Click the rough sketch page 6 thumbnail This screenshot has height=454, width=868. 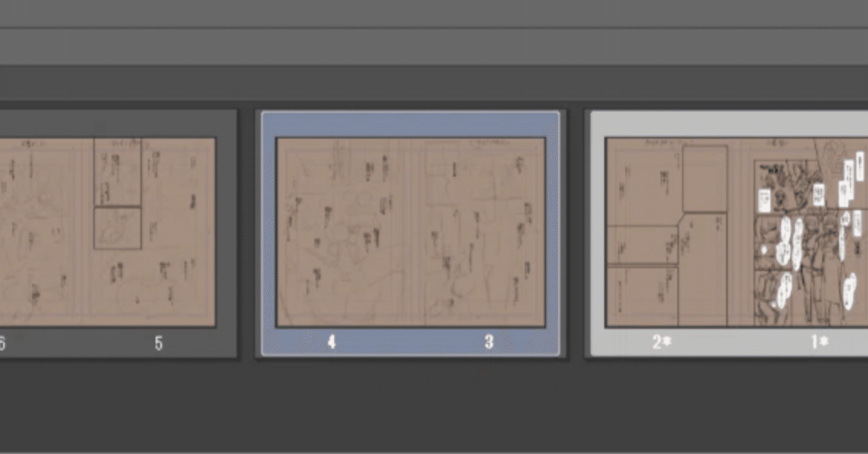tap(41, 232)
